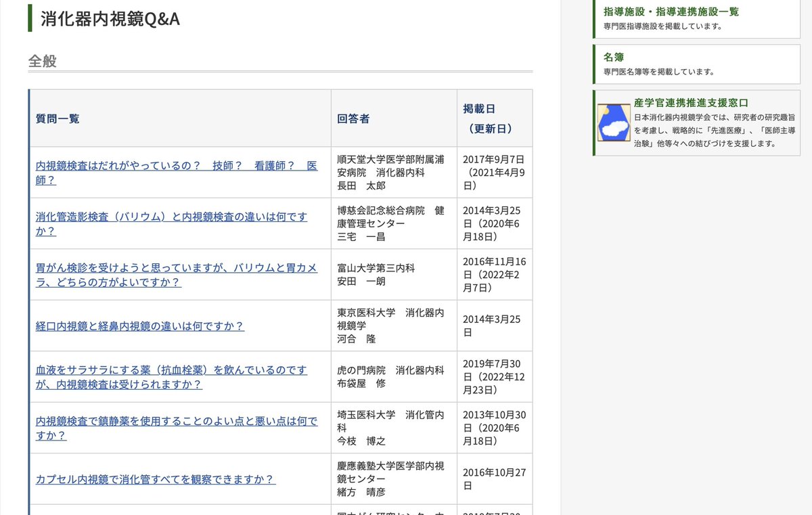The image size is (812, 515).
Task: Click description 専門医指導施設を掲載しています。
Action: [662, 26]
